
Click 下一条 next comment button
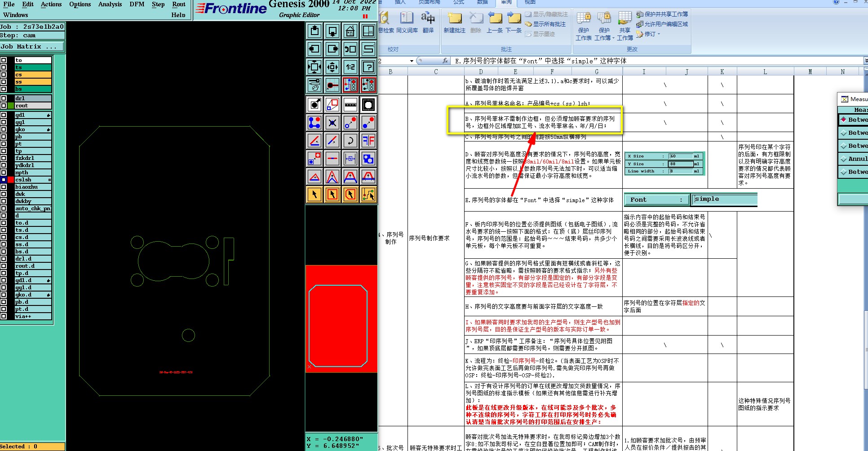click(x=514, y=23)
